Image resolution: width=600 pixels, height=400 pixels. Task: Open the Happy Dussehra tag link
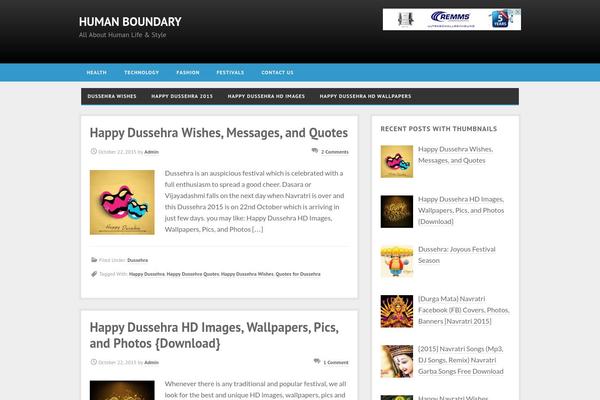147,274
